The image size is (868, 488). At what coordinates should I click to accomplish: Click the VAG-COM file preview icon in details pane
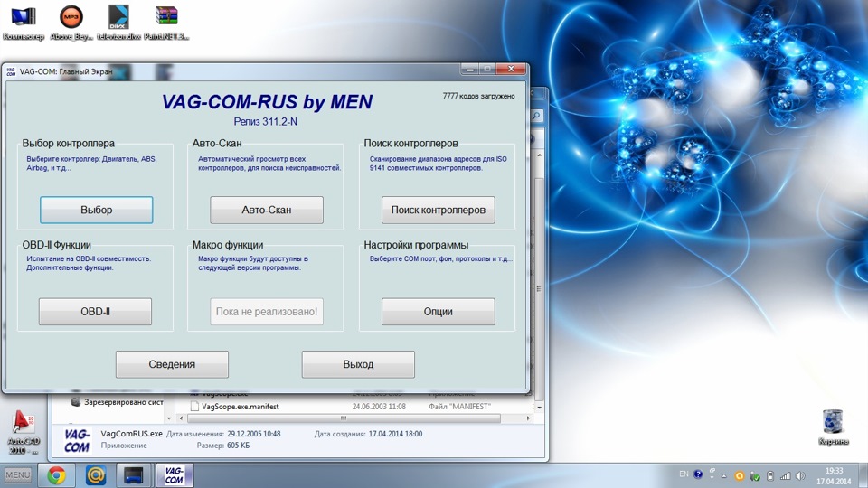tap(77, 440)
